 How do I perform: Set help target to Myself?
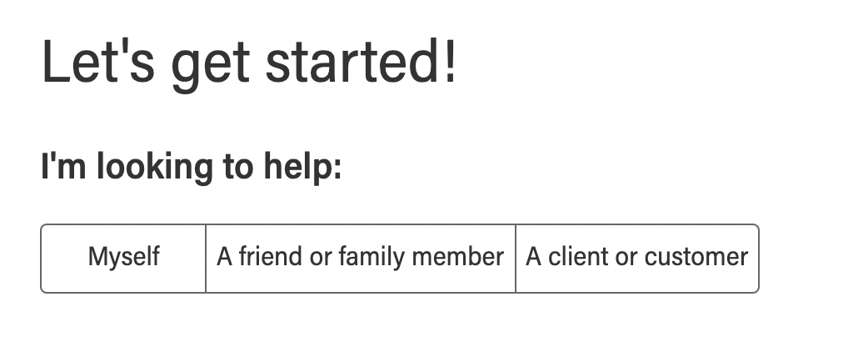123,258
